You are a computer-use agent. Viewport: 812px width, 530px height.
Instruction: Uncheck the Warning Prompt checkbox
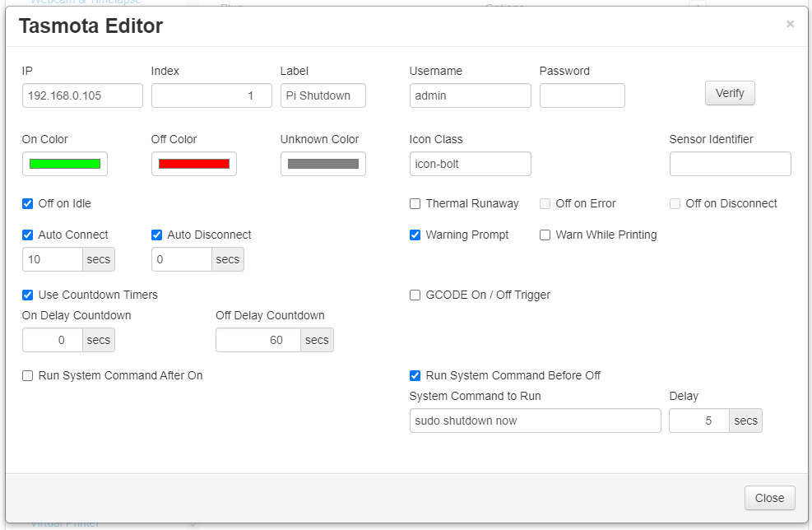pos(415,235)
